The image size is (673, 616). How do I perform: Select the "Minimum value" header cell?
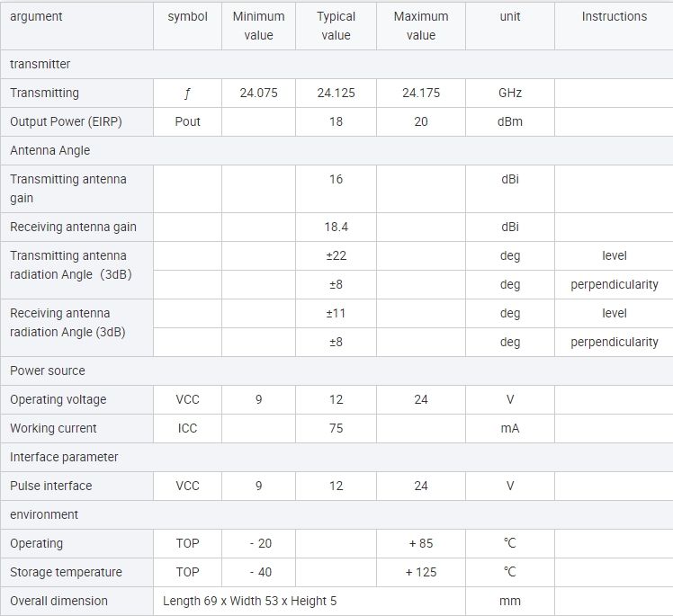[x=258, y=26]
